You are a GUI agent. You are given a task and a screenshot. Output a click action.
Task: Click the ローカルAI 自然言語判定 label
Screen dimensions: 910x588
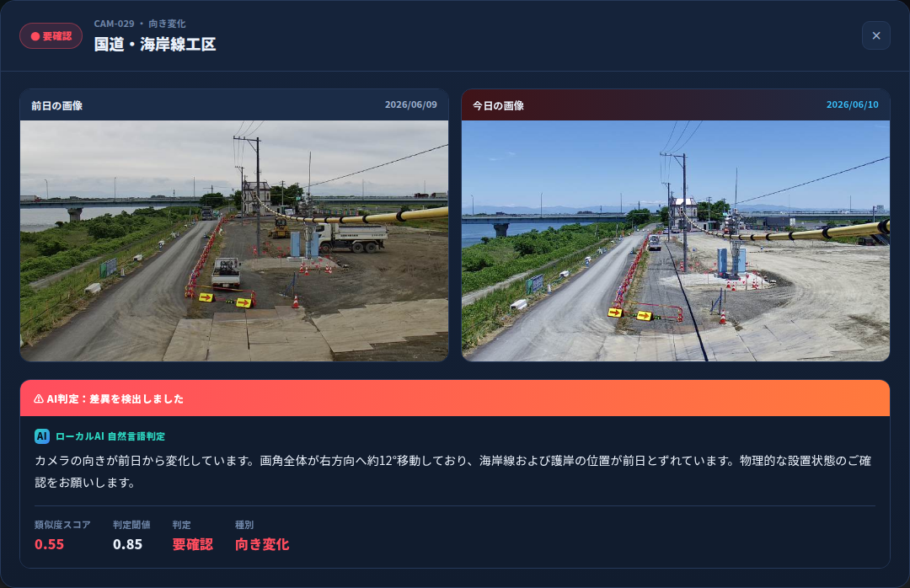coord(110,436)
